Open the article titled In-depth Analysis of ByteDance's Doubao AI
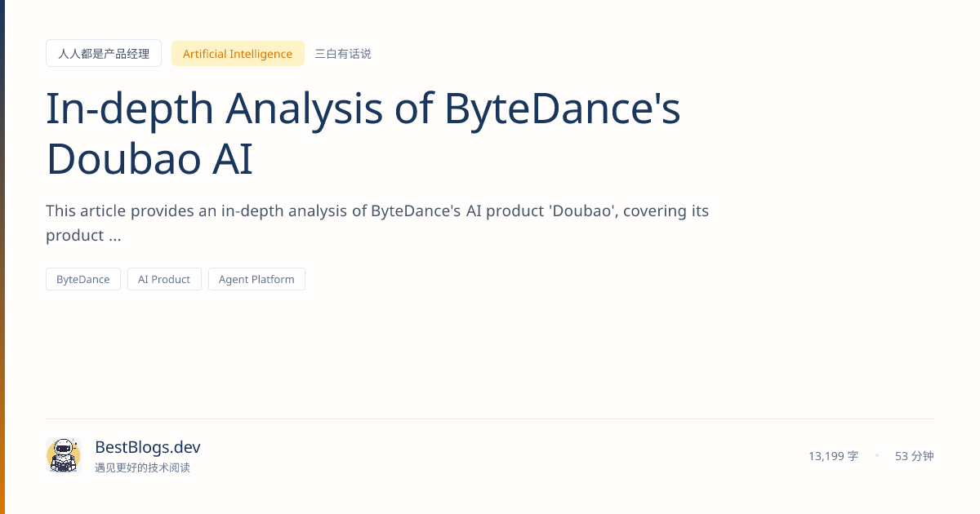 point(363,132)
